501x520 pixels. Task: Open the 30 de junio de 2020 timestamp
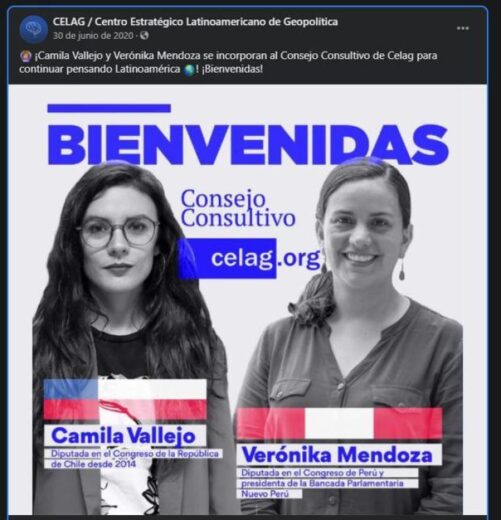[x=93, y=35]
